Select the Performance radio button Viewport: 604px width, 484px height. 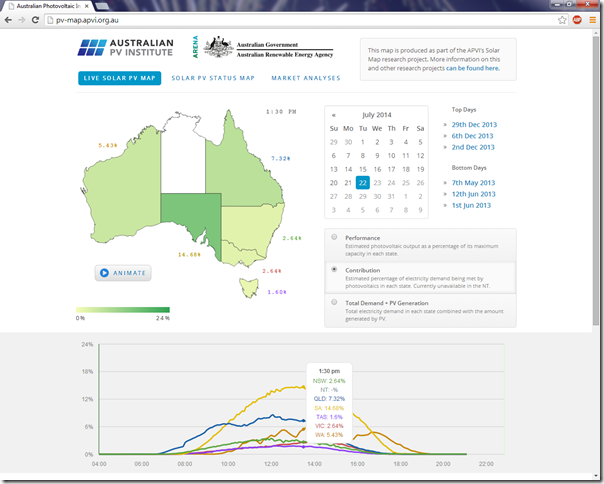[x=334, y=237]
